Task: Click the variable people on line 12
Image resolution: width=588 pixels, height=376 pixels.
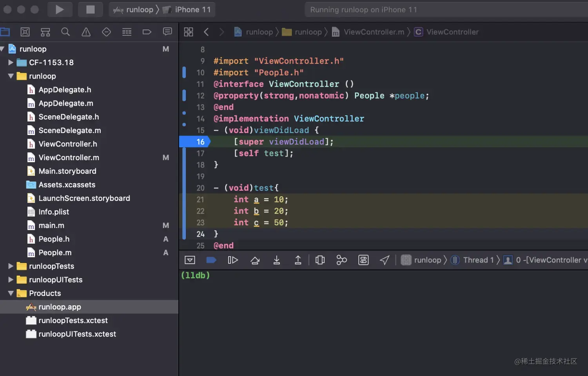Action: pyautogui.click(x=409, y=95)
